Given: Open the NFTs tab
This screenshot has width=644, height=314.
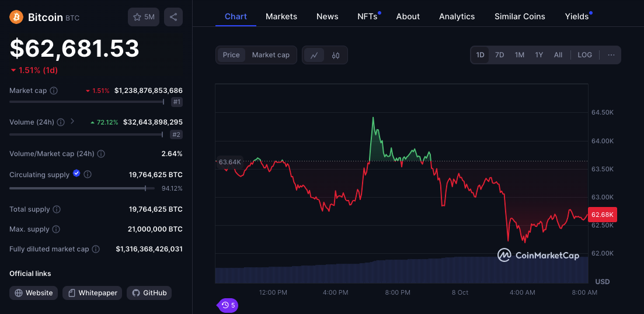Looking at the screenshot, I should click(x=368, y=16).
